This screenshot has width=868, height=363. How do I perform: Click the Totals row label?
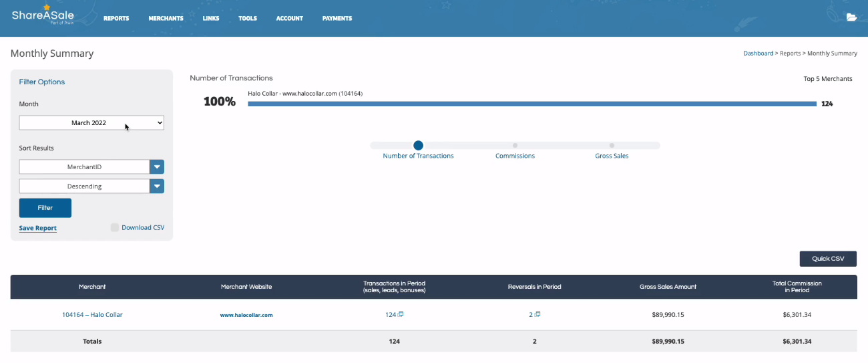click(92, 342)
